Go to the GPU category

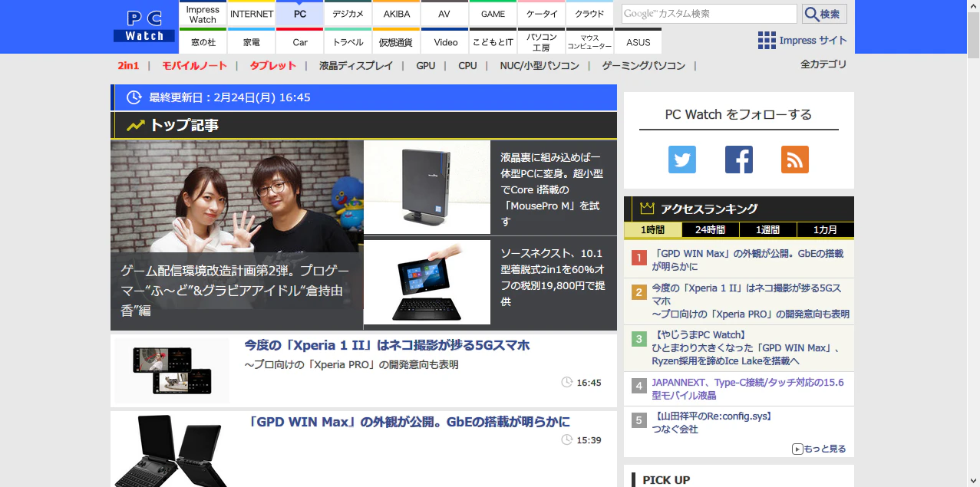pos(426,66)
